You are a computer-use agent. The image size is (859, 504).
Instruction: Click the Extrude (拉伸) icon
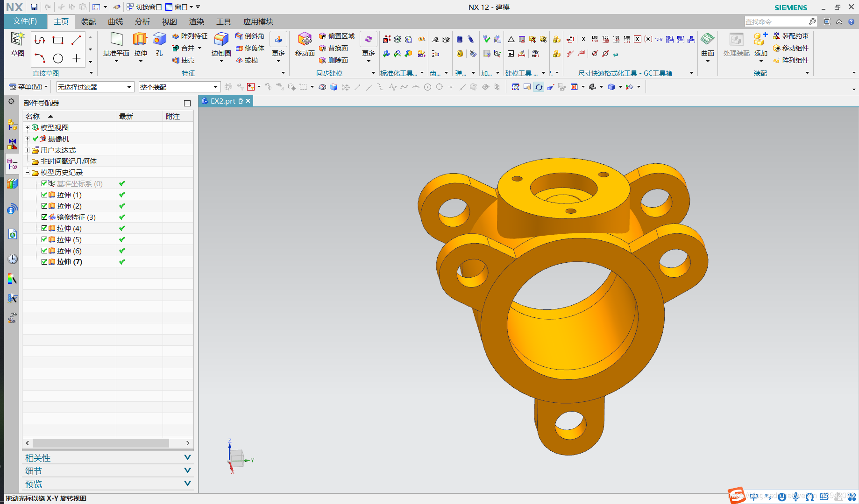click(x=140, y=40)
